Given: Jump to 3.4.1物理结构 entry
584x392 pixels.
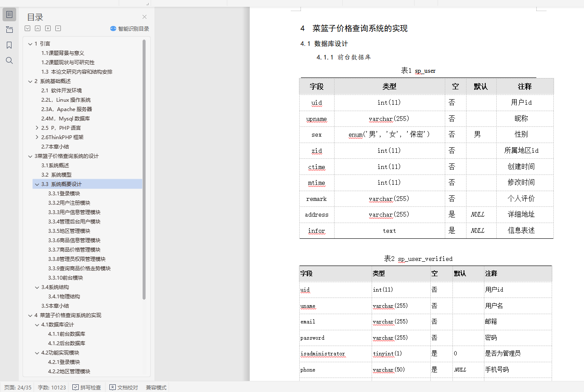Looking at the screenshot, I should pos(64,297).
